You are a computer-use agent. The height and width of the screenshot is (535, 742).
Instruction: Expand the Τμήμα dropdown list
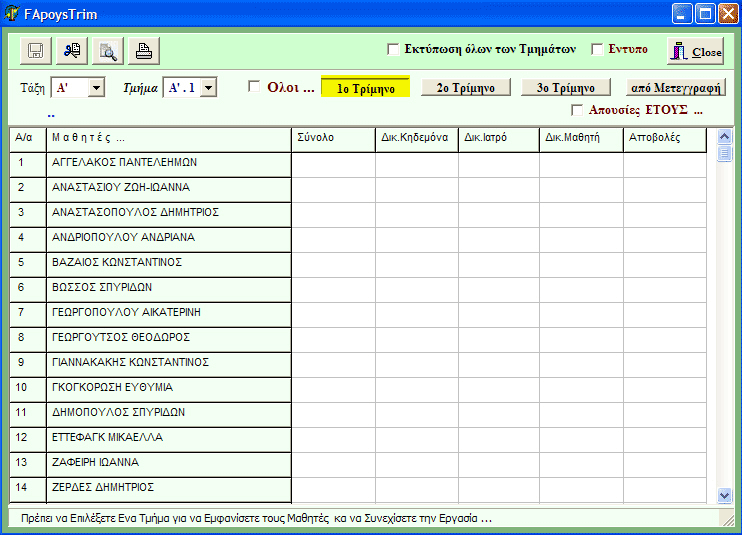click(208, 88)
